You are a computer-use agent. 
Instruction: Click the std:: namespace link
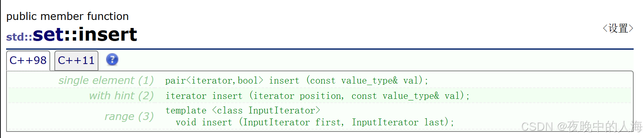click(x=19, y=37)
